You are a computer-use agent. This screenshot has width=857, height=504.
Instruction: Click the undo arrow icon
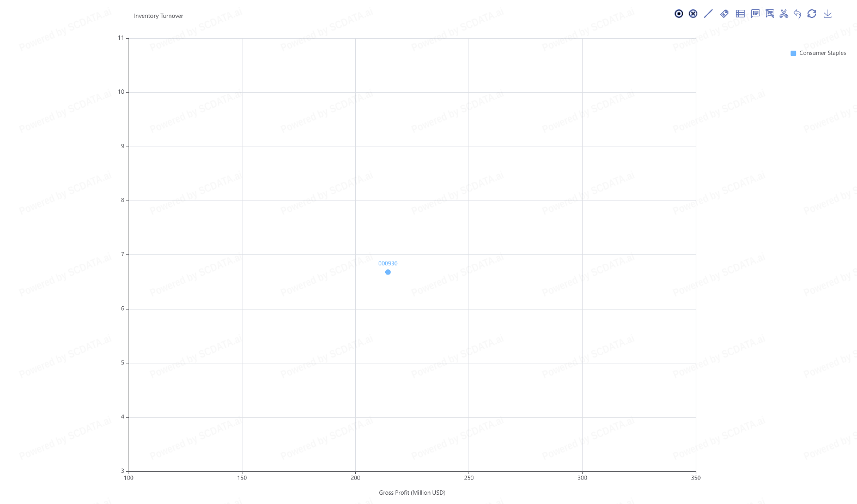pos(798,14)
